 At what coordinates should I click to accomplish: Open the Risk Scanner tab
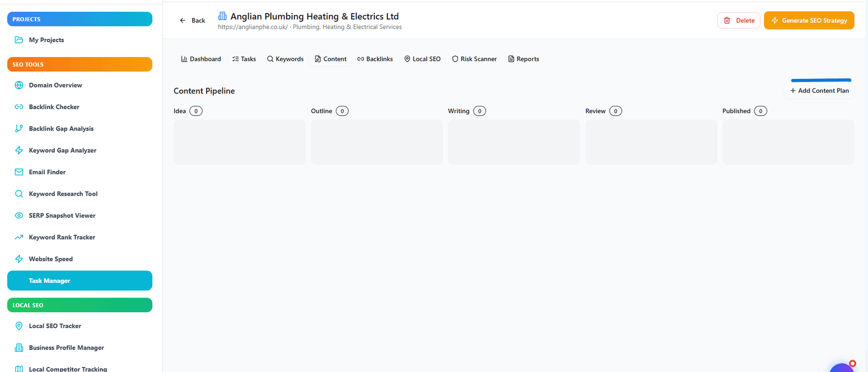point(474,59)
